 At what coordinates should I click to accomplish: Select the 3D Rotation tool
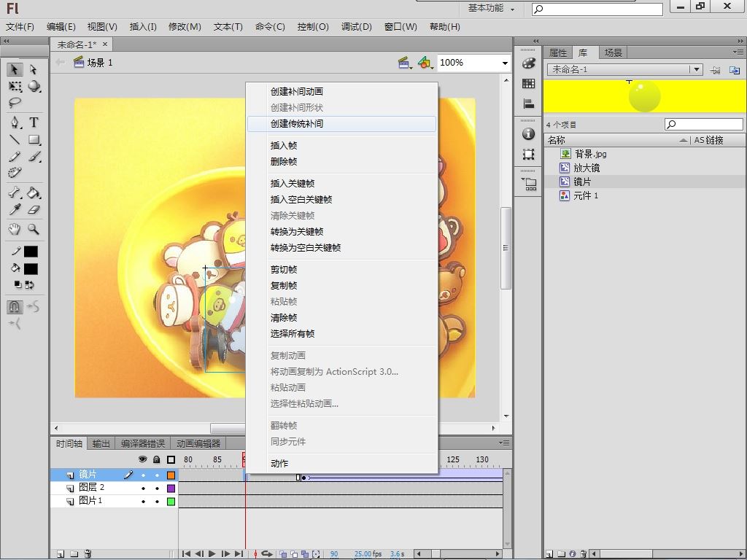coord(34,86)
